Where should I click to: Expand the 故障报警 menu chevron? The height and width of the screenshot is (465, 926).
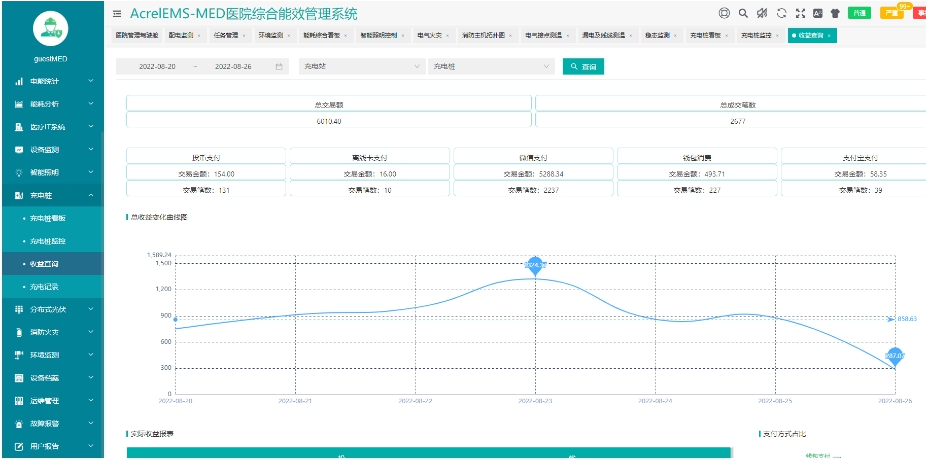(91, 424)
